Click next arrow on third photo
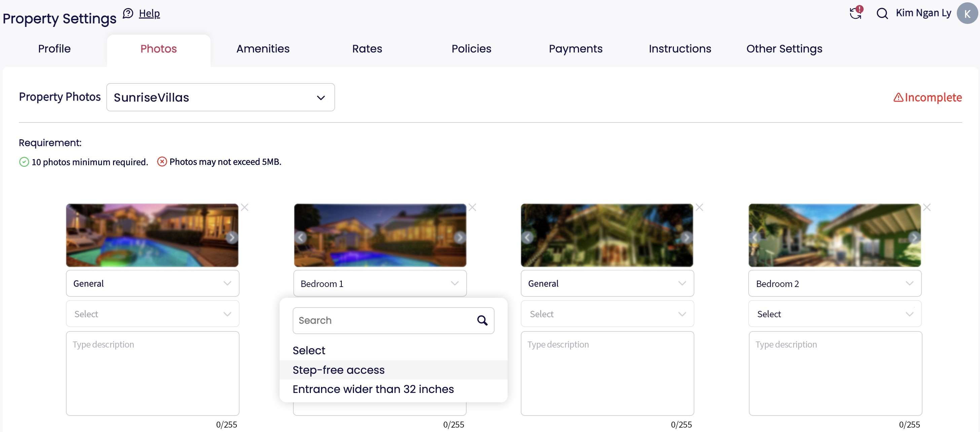This screenshot has height=432, width=980. click(686, 238)
